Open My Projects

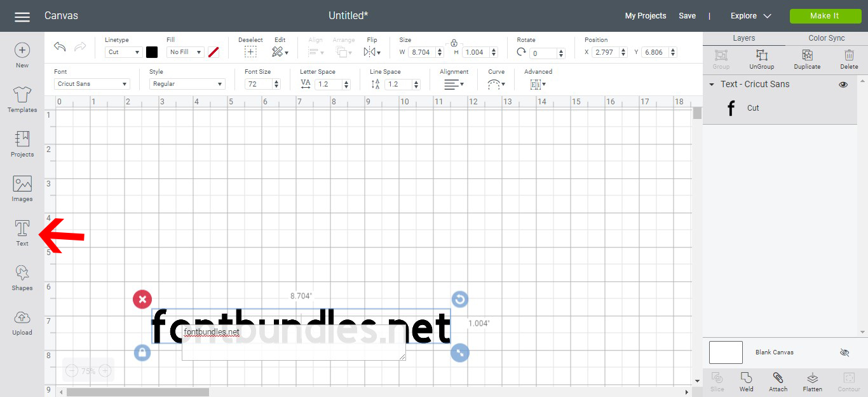click(x=646, y=16)
